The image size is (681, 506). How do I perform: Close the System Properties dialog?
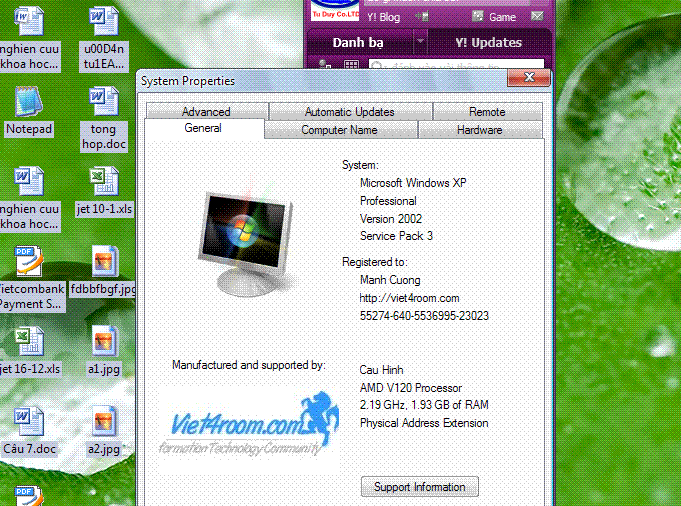click(x=529, y=78)
